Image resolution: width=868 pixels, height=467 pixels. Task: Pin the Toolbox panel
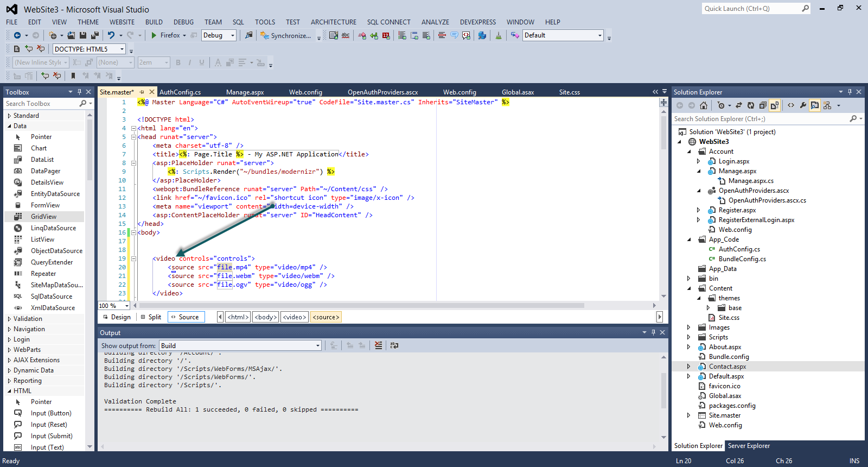[x=79, y=92]
